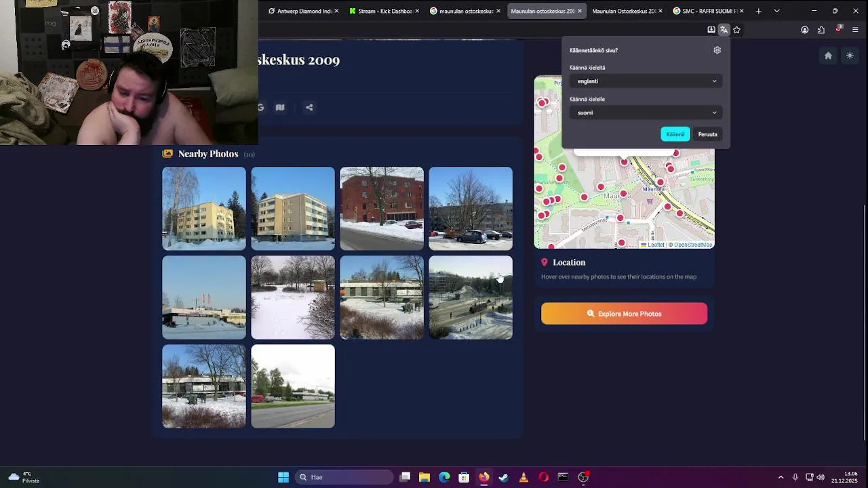The image size is (868, 488).
Task: Open Task View on taskbar
Action: [x=405, y=477]
